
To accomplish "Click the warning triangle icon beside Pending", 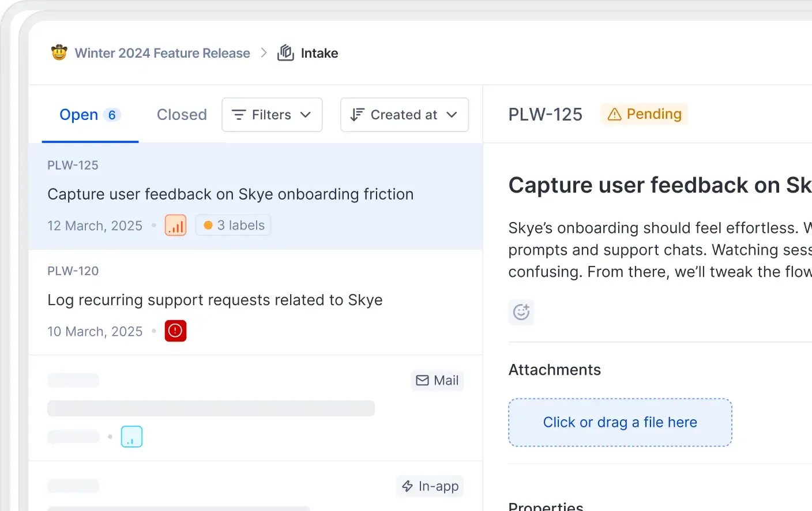I will pyautogui.click(x=615, y=114).
